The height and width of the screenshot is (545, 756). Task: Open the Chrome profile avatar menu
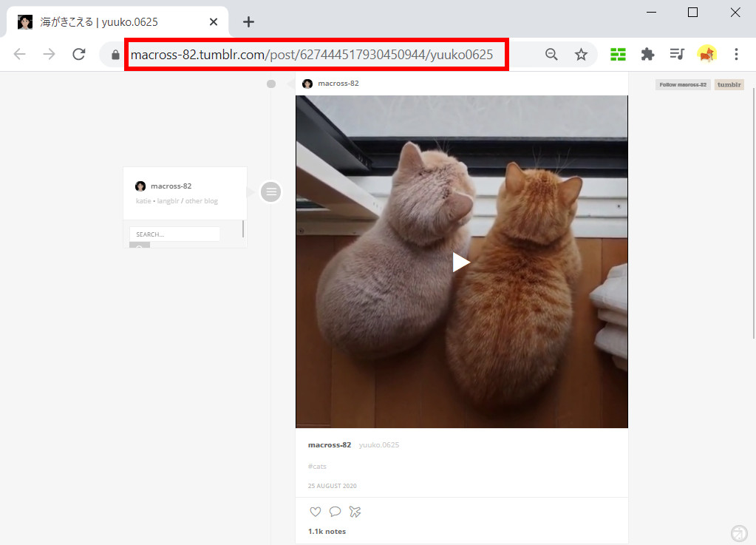(x=706, y=54)
